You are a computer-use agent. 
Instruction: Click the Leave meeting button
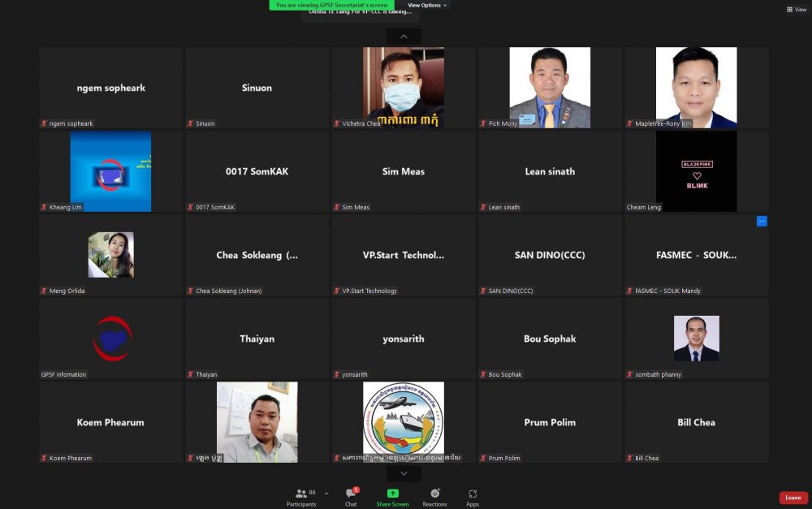[x=793, y=498]
